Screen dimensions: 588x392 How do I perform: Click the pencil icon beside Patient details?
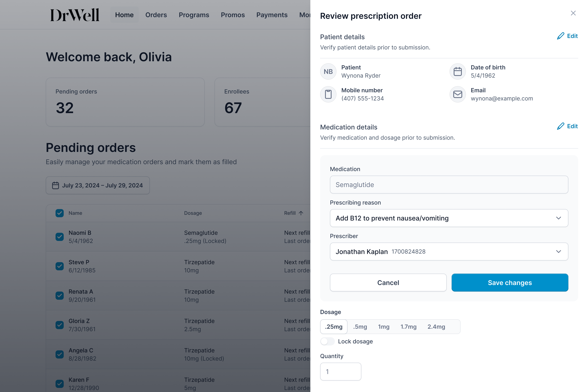click(x=560, y=36)
